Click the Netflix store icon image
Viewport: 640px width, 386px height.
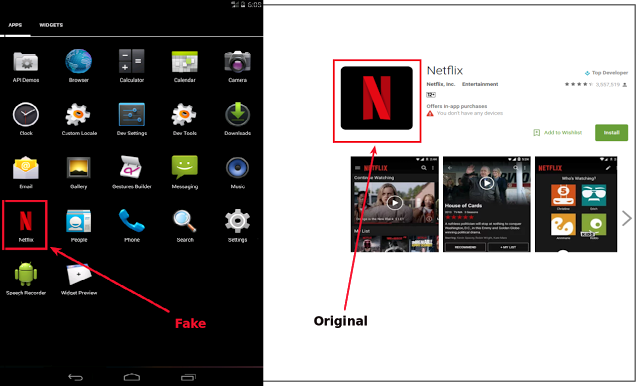point(377,98)
